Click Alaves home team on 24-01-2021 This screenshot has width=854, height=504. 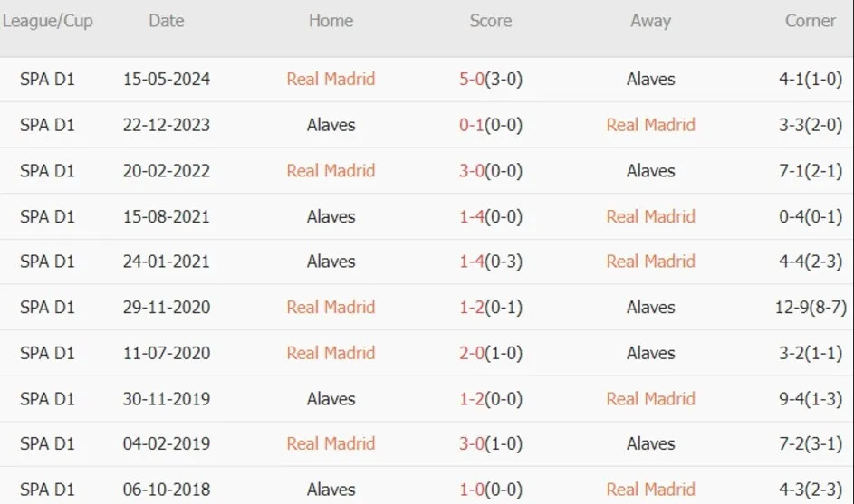tap(331, 262)
